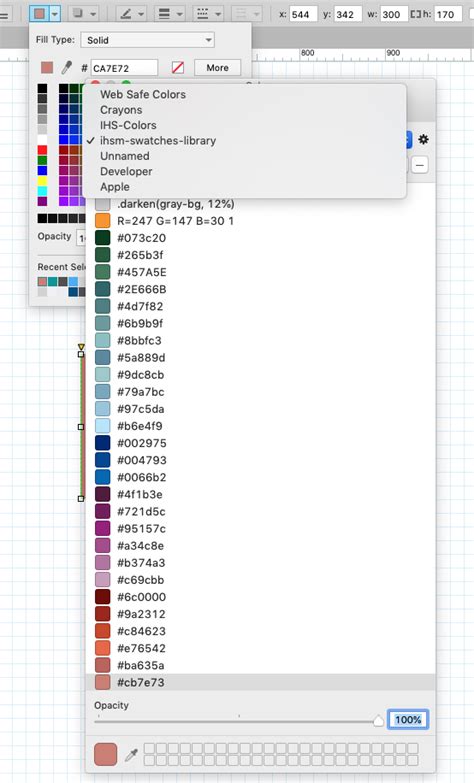This screenshot has width=474, height=783.
Task: Click the line weight icon
Action: click(x=164, y=13)
